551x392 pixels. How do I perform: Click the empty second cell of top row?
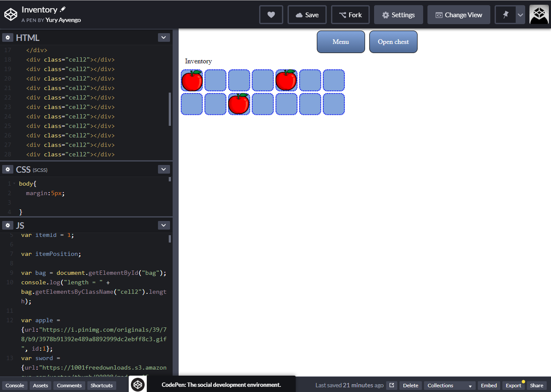[x=215, y=80]
